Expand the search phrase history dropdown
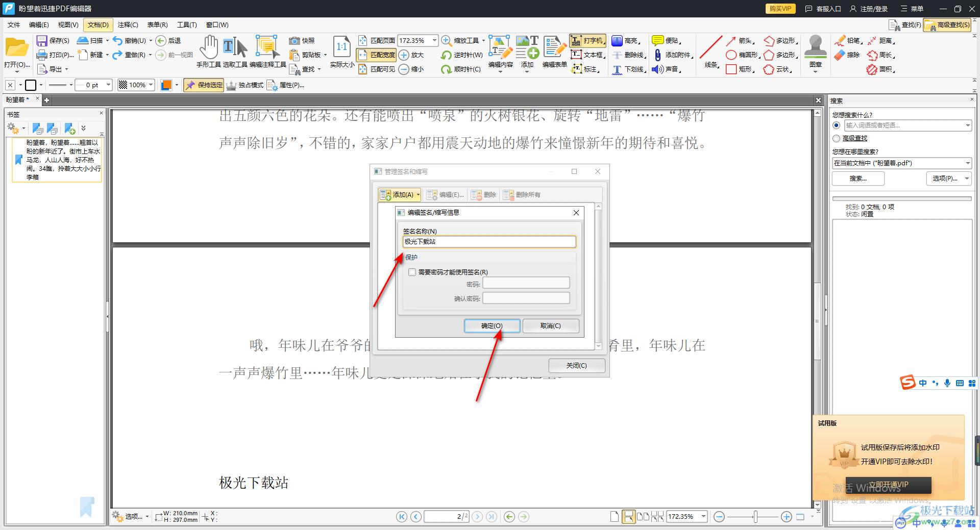 [968, 125]
